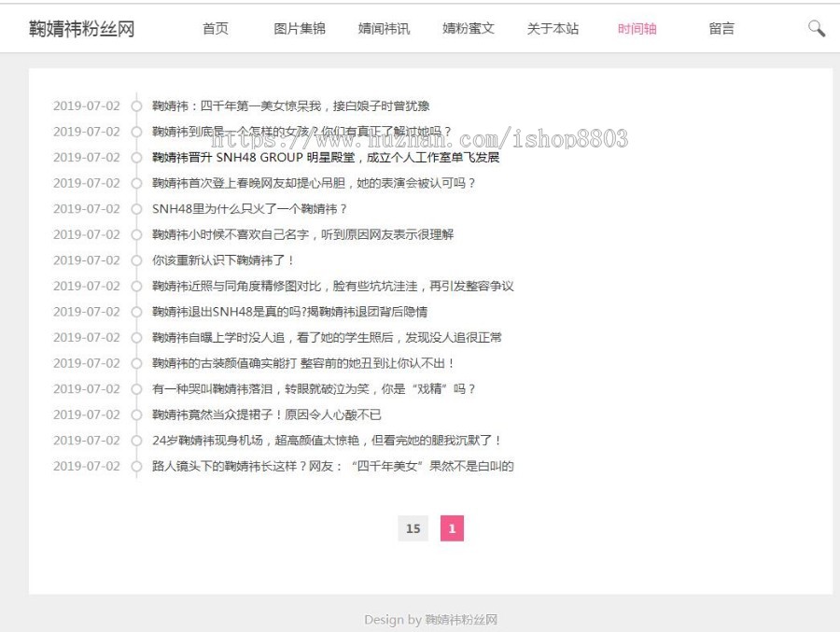
Task: Open the 关于本站 page
Action: [x=553, y=28]
